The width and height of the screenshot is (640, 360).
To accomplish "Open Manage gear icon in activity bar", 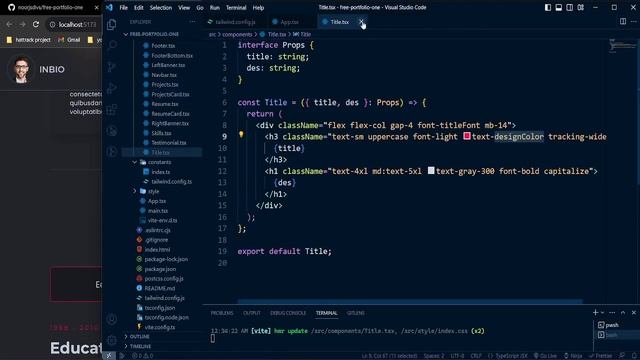I will tap(111, 340).
